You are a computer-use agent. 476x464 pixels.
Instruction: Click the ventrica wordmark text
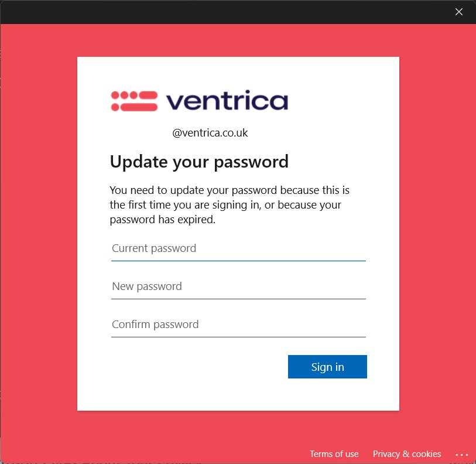(x=227, y=101)
